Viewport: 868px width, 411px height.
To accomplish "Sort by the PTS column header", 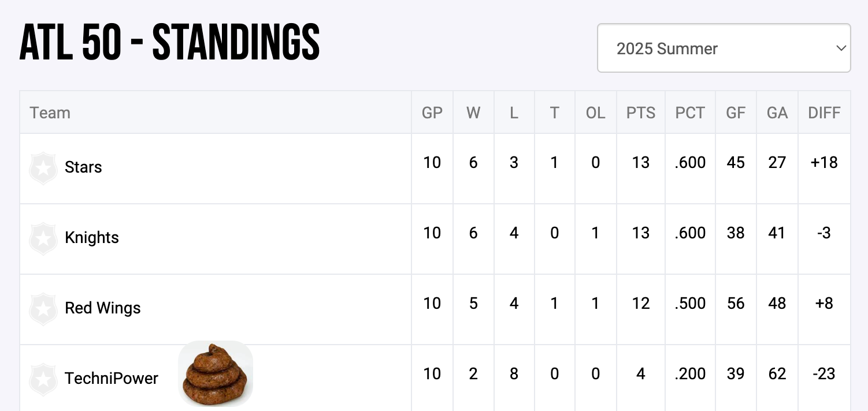I will coord(641,113).
